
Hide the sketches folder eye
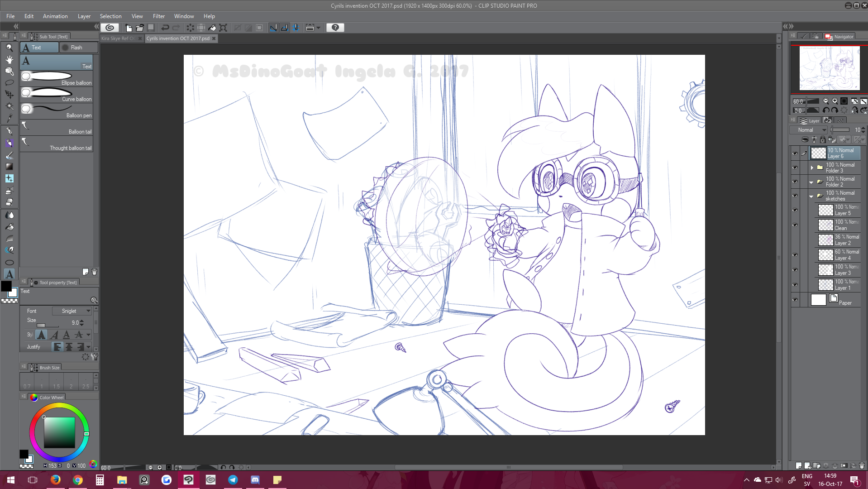pyautogui.click(x=795, y=196)
